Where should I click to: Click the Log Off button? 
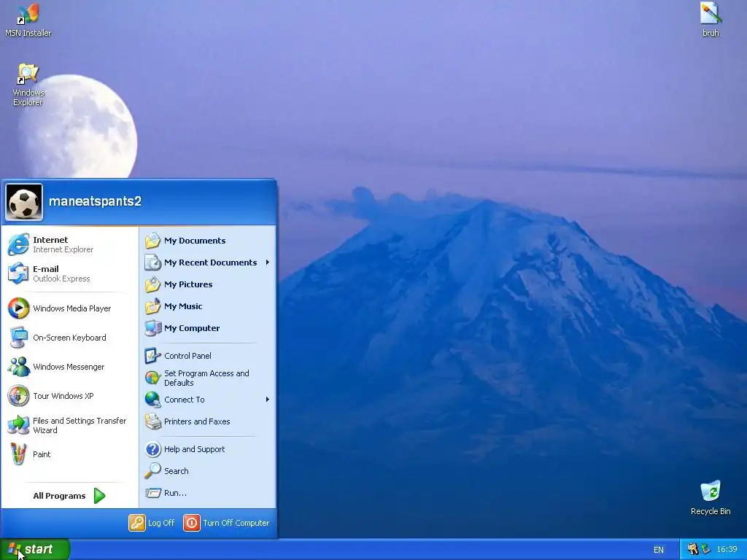pos(152,523)
